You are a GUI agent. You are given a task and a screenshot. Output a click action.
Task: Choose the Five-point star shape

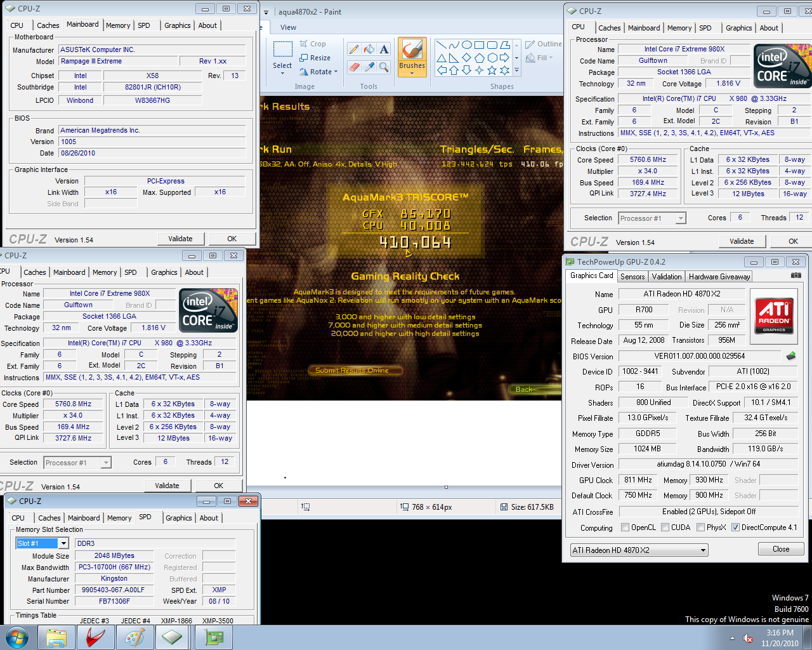pyautogui.click(x=492, y=70)
